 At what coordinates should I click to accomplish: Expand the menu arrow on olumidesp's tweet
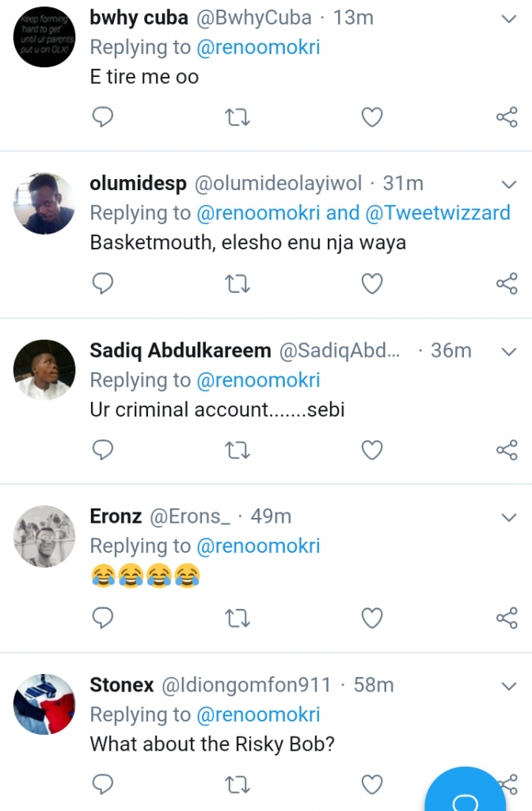point(509,185)
